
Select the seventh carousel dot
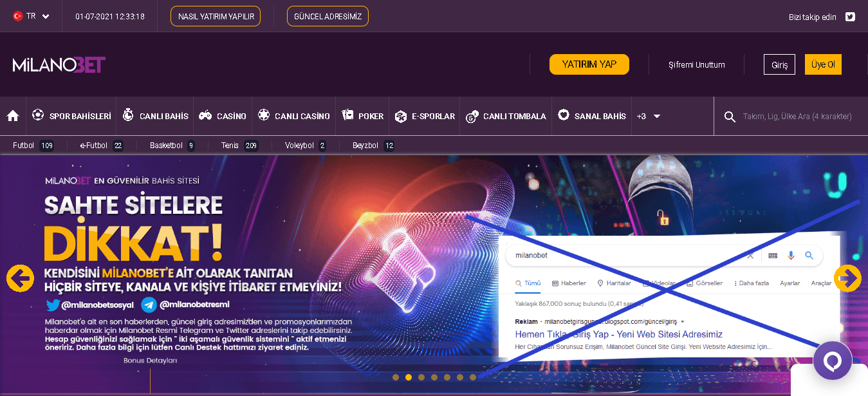click(473, 377)
